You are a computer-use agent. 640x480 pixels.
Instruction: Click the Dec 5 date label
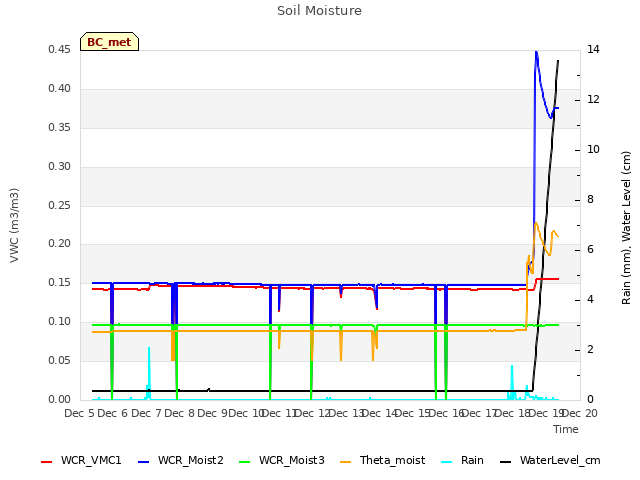[x=80, y=413]
